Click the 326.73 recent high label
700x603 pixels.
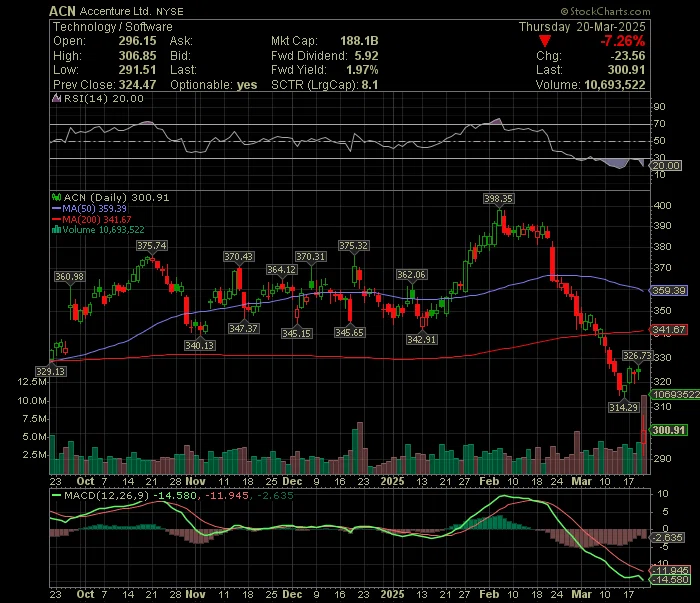coord(637,356)
